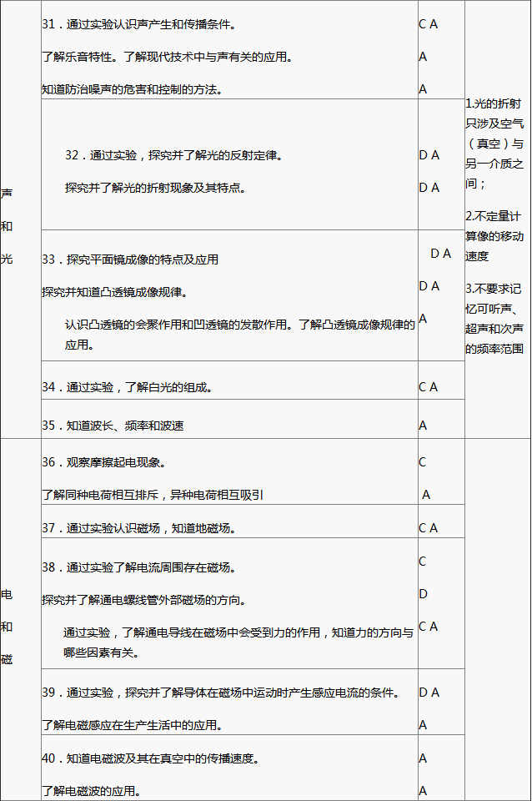The height and width of the screenshot is (801, 532).
Task: Click the 'C A' level for item 37
Action: [x=429, y=528]
